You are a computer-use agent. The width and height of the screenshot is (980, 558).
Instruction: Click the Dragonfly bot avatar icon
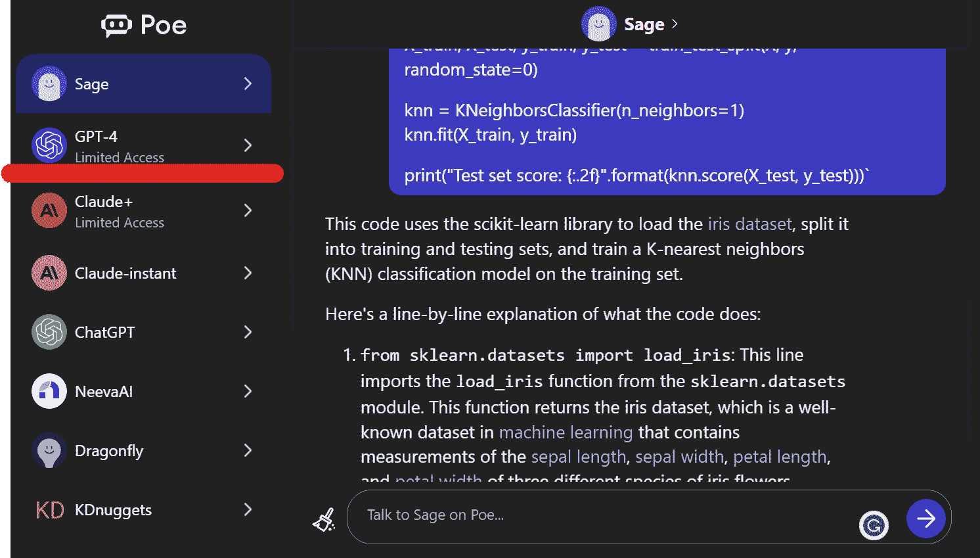click(49, 451)
